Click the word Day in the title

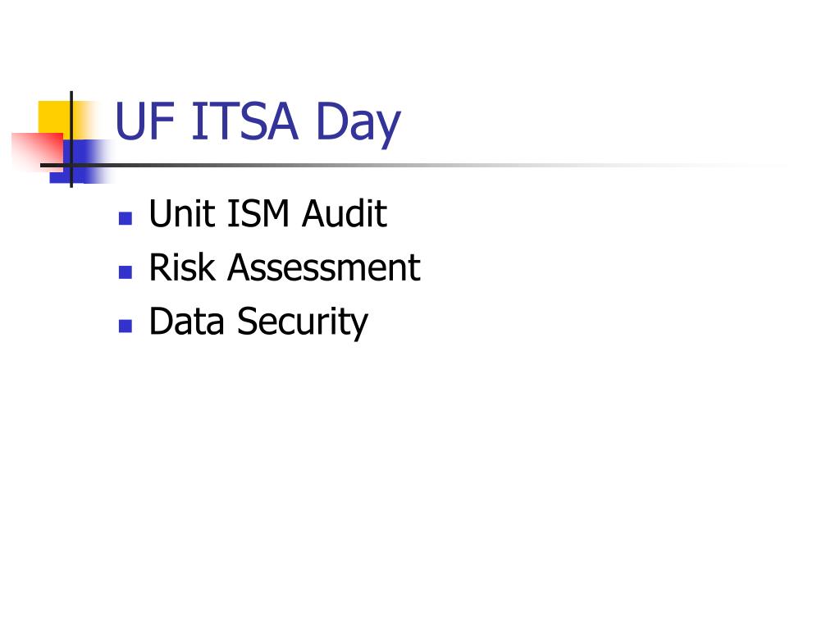click(358, 123)
